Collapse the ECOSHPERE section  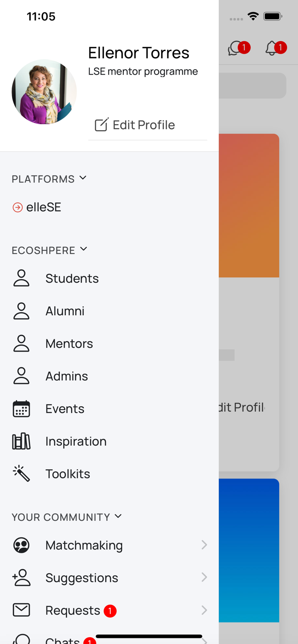click(83, 249)
